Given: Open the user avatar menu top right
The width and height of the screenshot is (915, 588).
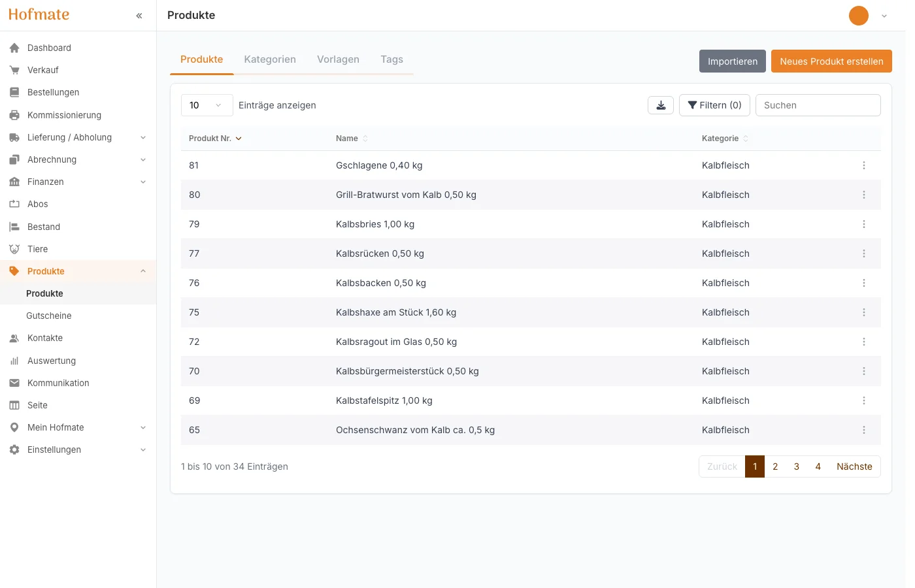Looking at the screenshot, I should click(858, 15).
